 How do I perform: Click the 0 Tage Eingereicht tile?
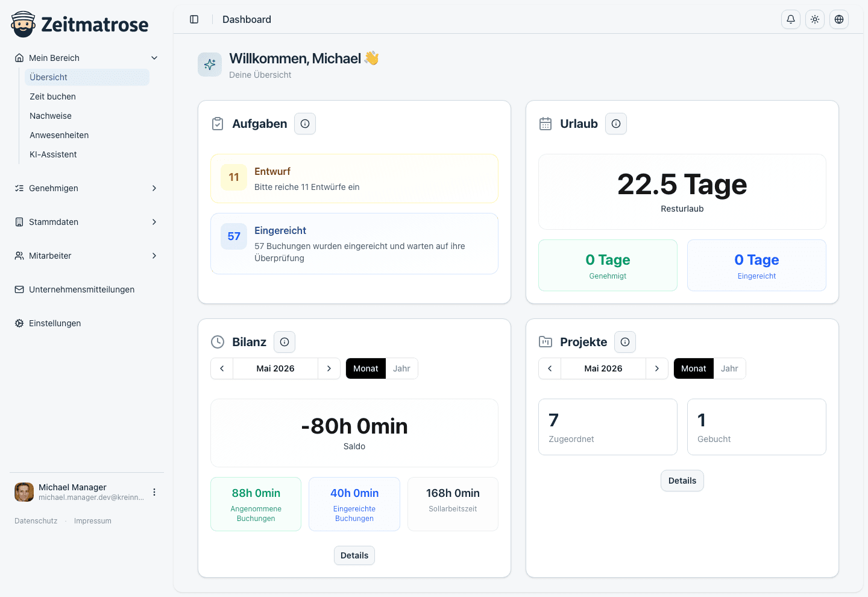pos(756,265)
